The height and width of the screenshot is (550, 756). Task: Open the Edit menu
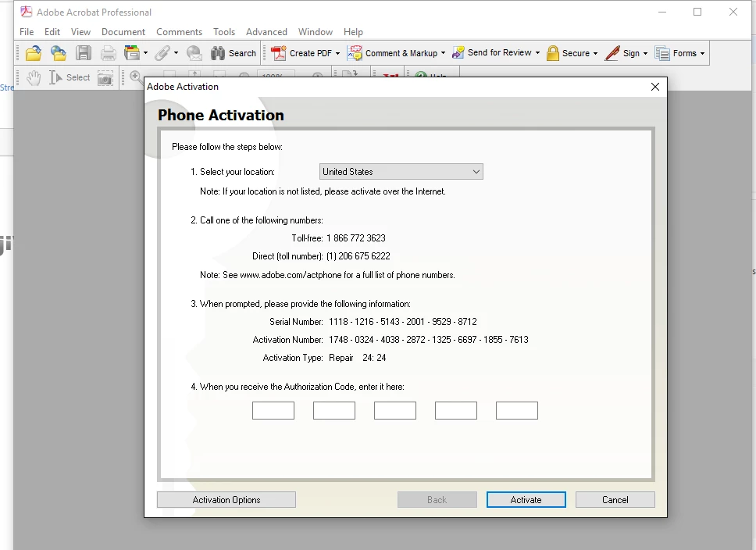click(52, 32)
